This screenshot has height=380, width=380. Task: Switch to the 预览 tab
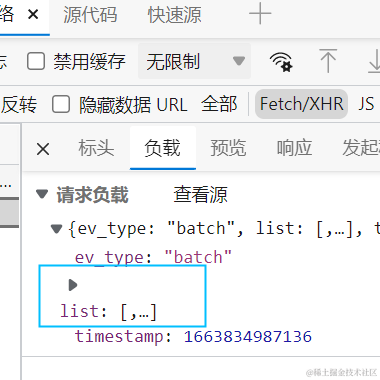tap(228, 148)
